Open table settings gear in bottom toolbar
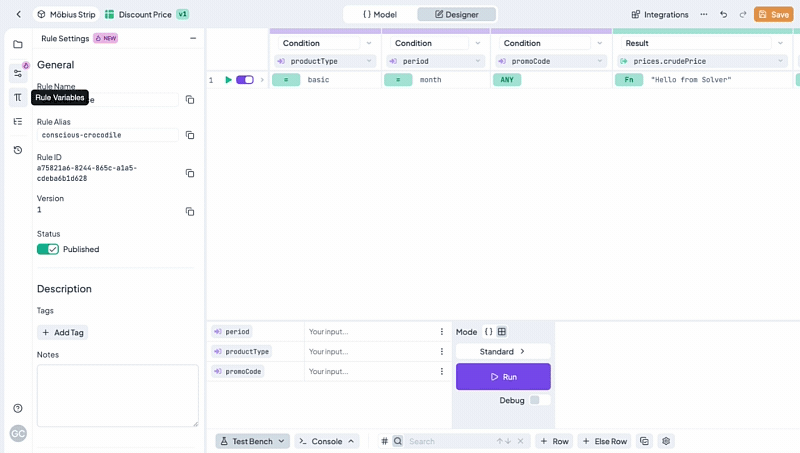The width and height of the screenshot is (800, 453). click(x=666, y=441)
